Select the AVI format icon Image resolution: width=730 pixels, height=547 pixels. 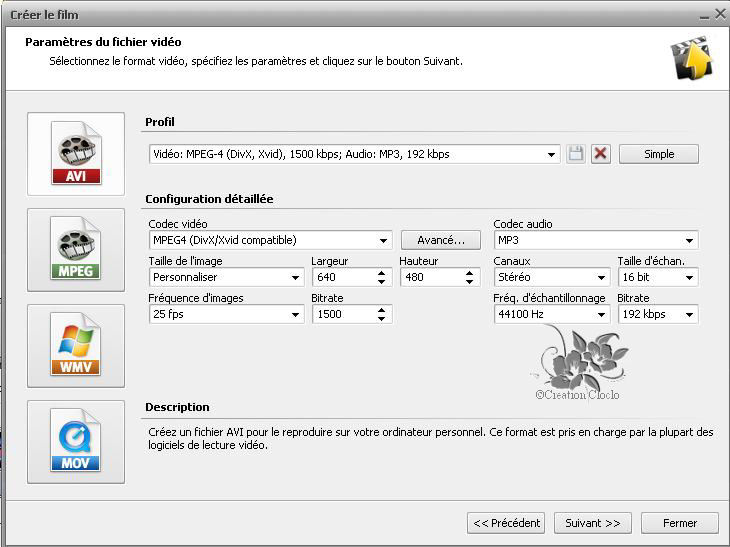[76, 154]
